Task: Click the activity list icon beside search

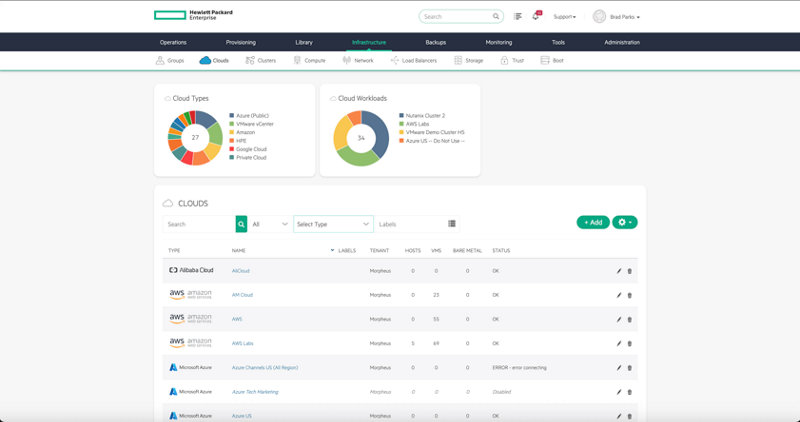Action: (518, 17)
